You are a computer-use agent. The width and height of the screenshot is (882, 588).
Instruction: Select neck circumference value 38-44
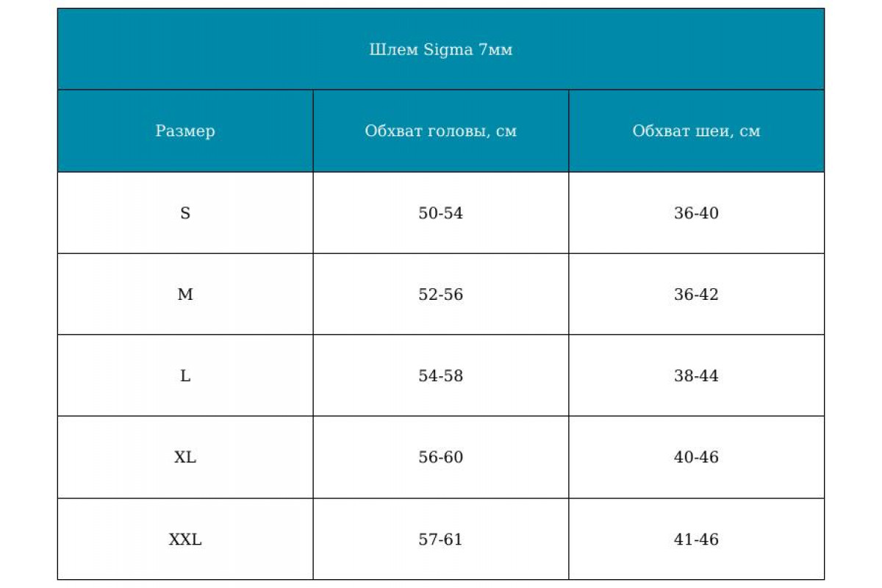coord(696,376)
